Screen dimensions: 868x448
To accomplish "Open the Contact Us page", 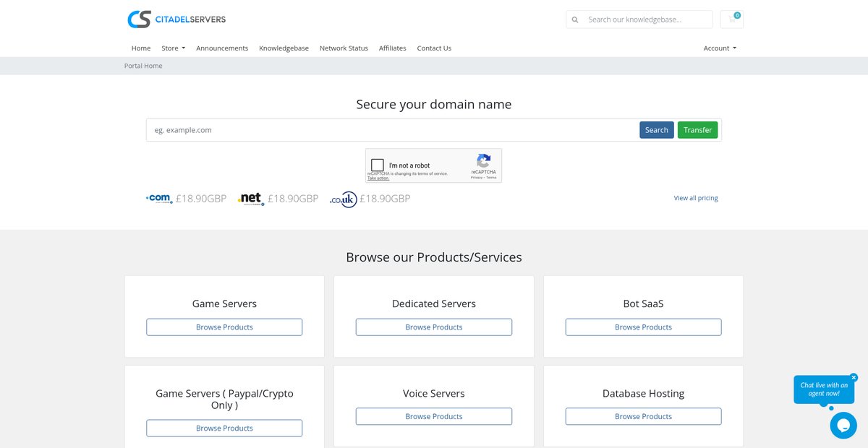I will click(434, 48).
